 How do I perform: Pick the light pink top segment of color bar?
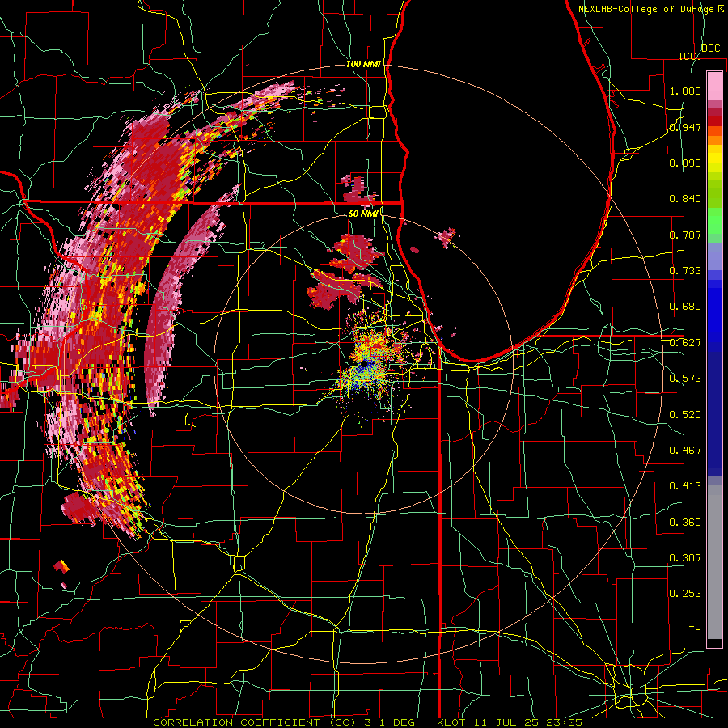coord(714,86)
